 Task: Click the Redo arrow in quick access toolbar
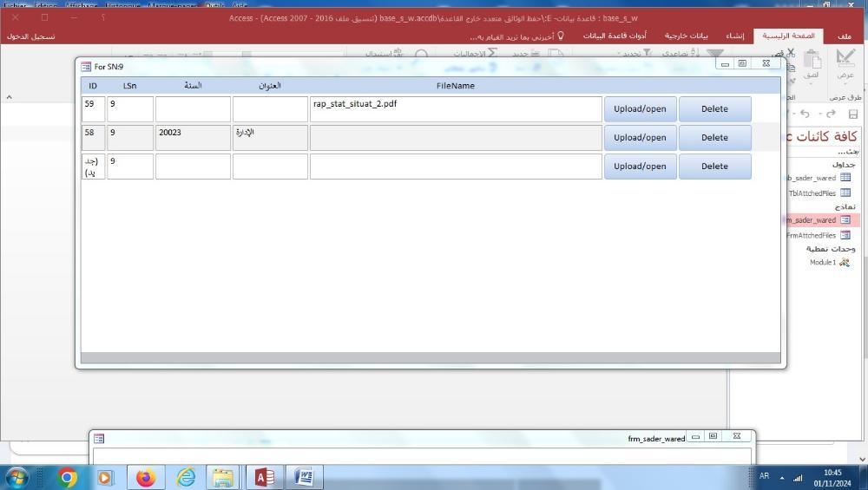[x=831, y=114]
